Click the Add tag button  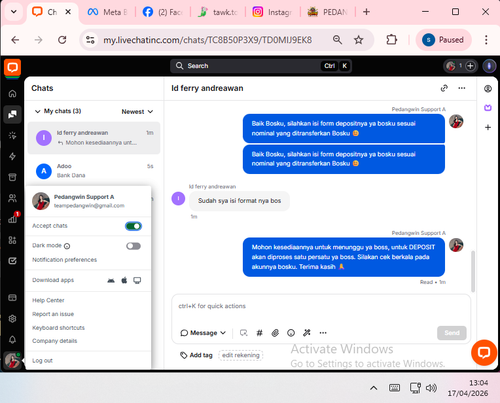[196, 355]
